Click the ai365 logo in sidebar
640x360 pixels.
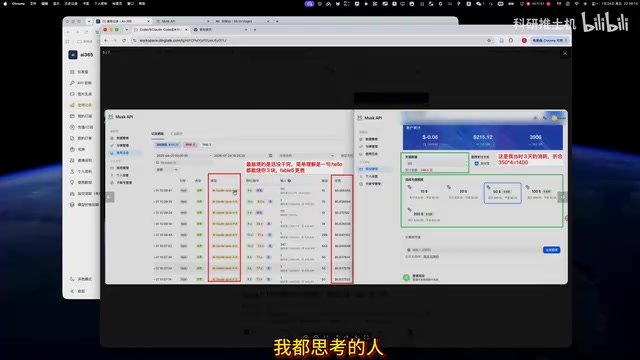(73, 55)
